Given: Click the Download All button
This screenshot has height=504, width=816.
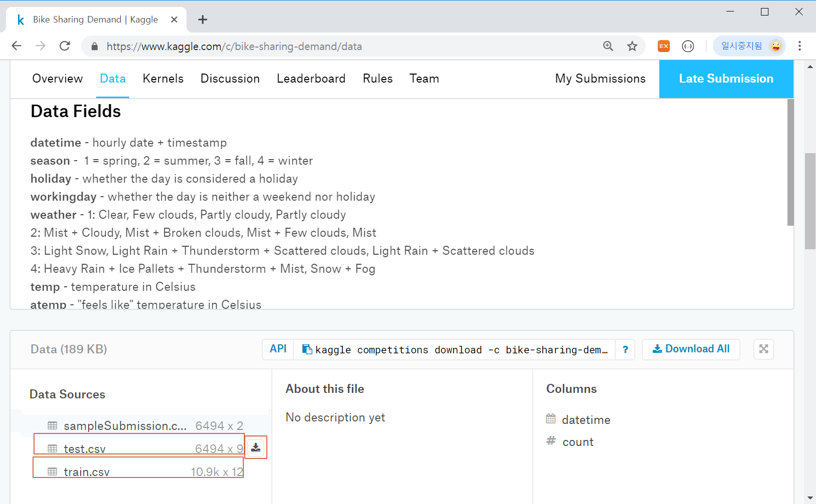Looking at the screenshot, I should [x=691, y=349].
